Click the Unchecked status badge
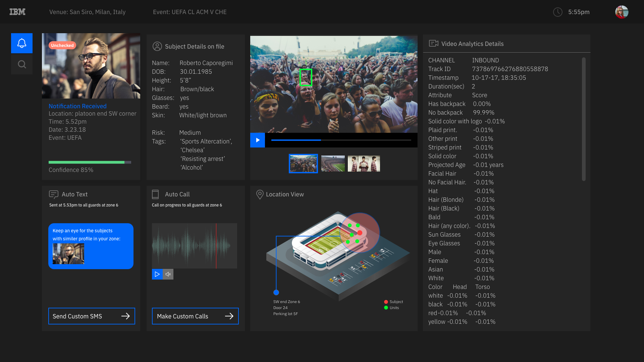 coord(62,45)
